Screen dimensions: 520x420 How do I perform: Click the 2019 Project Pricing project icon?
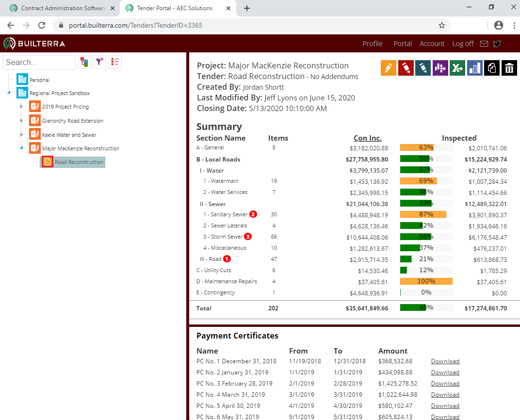tap(35, 106)
